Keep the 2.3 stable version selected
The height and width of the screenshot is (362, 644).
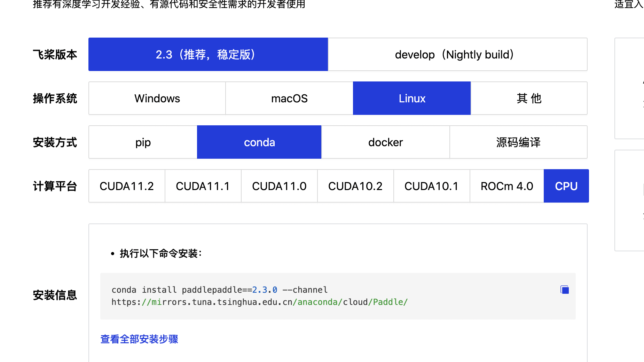point(208,54)
